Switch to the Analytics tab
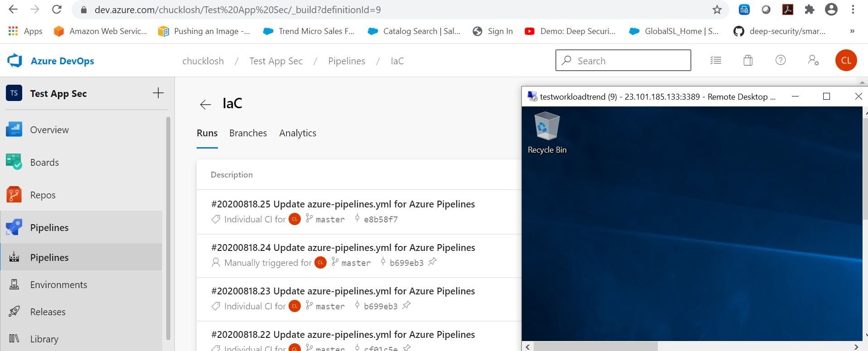 point(298,133)
